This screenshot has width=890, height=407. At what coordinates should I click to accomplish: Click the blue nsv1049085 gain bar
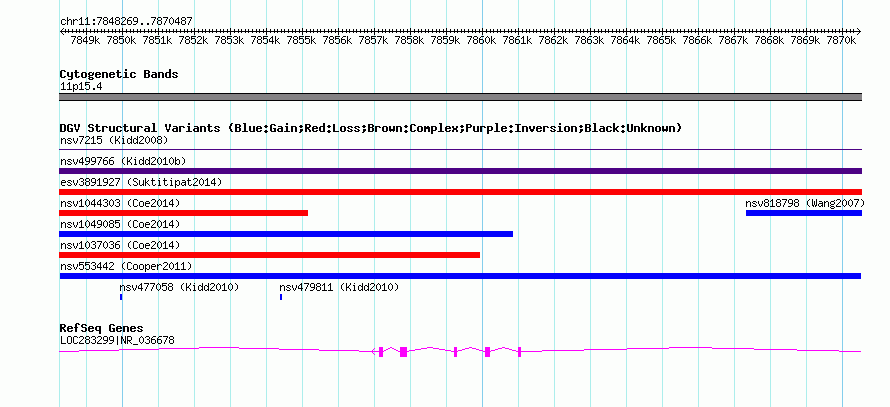(286, 234)
